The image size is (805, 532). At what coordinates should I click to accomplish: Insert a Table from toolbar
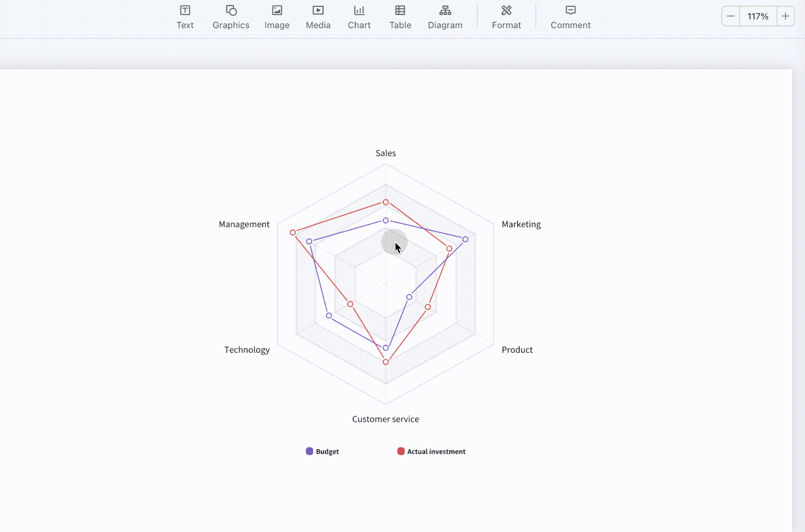[x=400, y=17]
